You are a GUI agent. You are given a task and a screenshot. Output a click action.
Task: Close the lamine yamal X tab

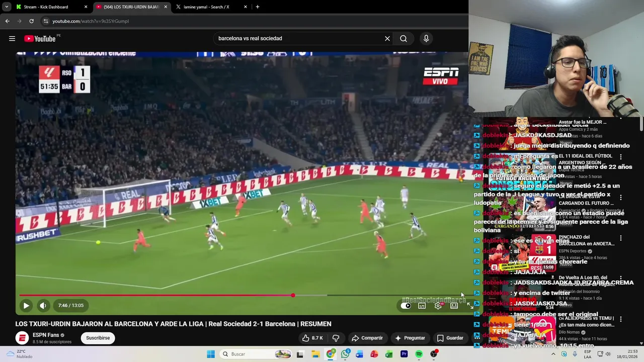point(246,7)
